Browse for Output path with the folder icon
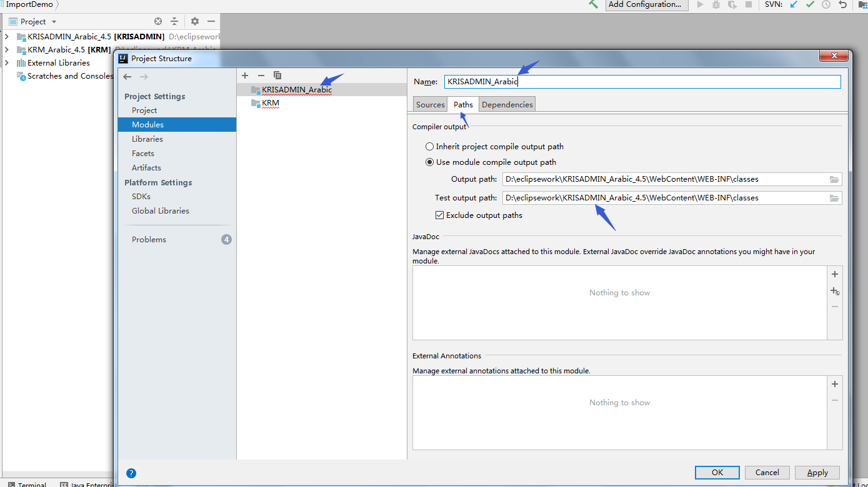This screenshot has height=487, width=868. click(834, 179)
